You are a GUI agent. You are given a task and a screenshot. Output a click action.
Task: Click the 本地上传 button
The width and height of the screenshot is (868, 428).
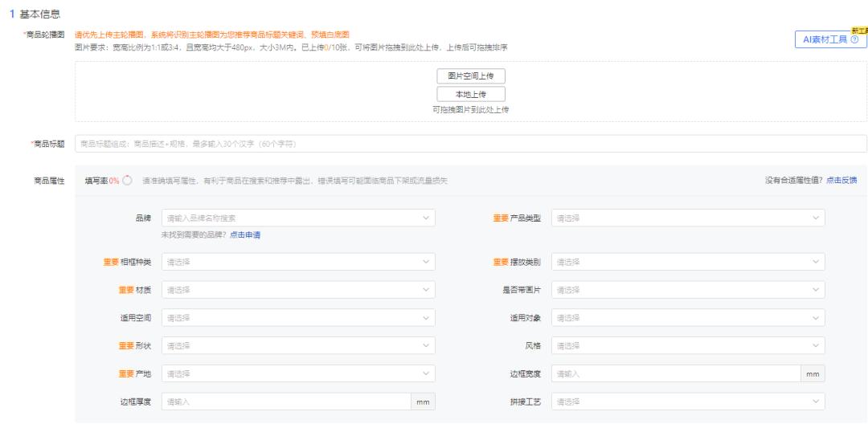(471, 94)
